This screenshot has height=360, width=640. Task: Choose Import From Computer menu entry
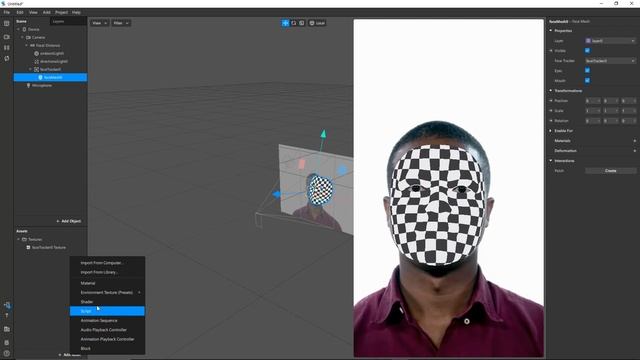tap(107, 262)
